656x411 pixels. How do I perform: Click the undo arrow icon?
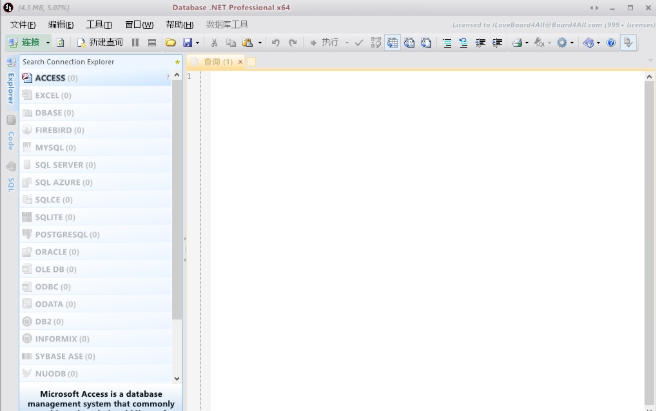[x=276, y=43]
